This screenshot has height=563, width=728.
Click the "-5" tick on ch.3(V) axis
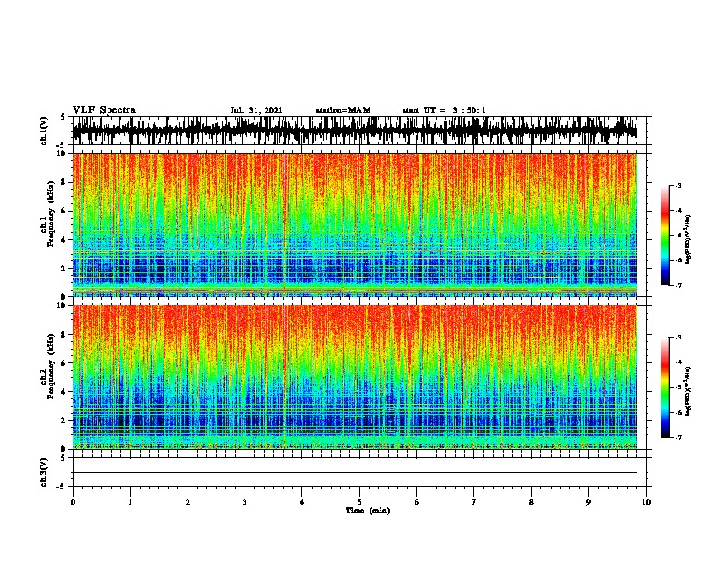tap(62, 487)
